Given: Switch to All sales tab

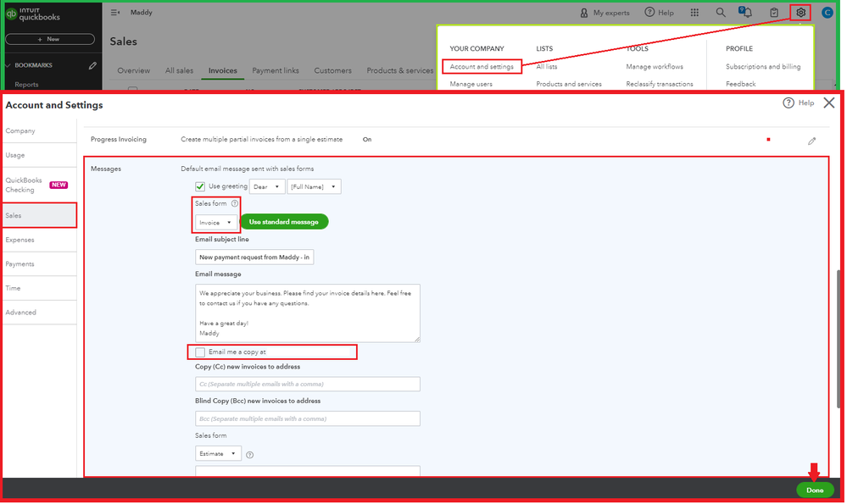Looking at the screenshot, I should click(x=179, y=70).
